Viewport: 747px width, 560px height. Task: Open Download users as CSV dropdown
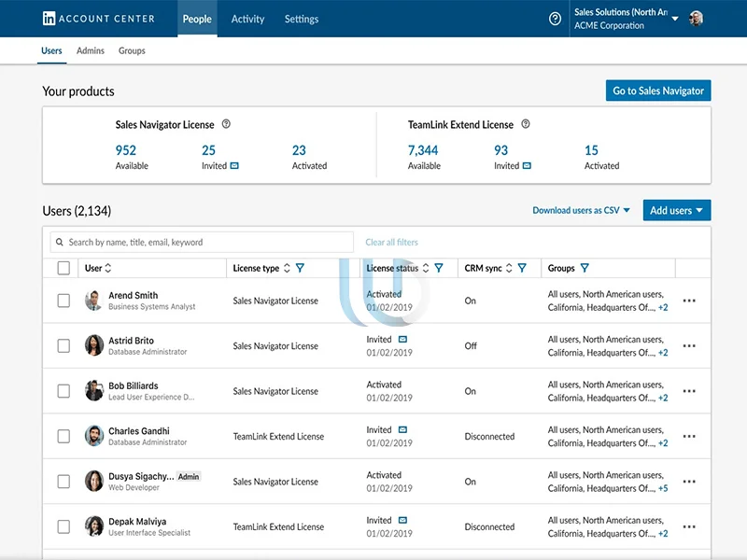coord(581,211)
